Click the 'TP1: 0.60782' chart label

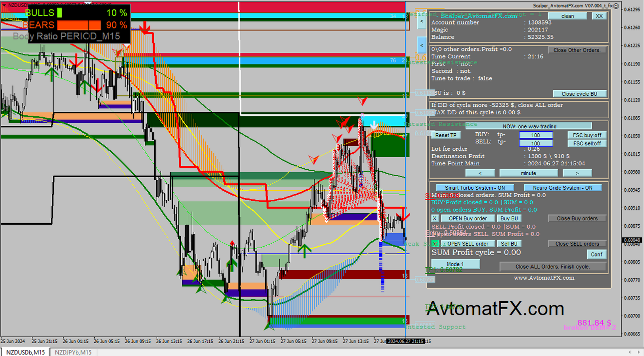(444, 269)
